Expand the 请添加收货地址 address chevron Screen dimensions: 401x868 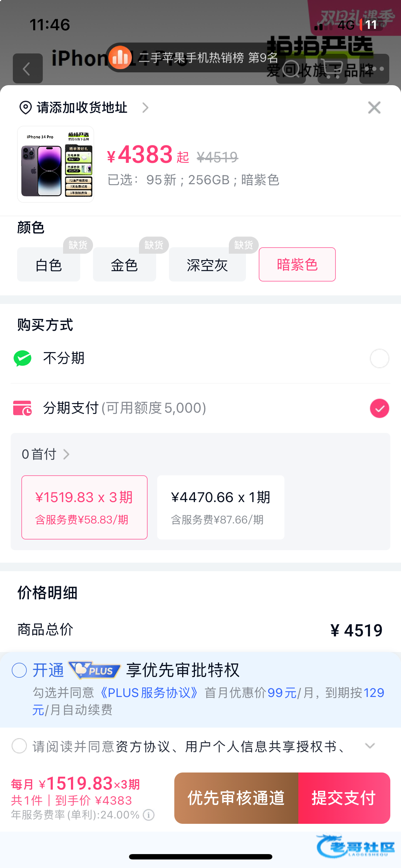click(145, 108)
